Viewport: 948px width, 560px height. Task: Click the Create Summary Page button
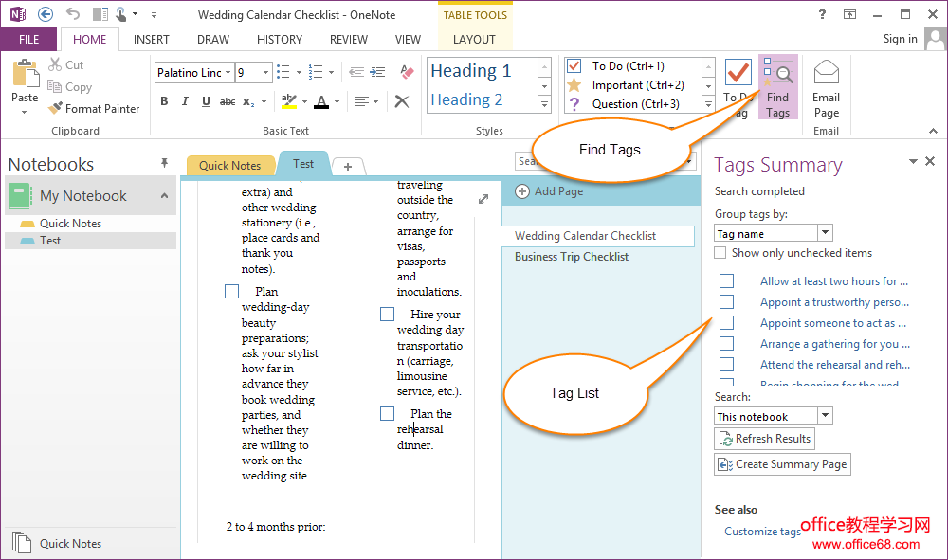tap(782, 464)
